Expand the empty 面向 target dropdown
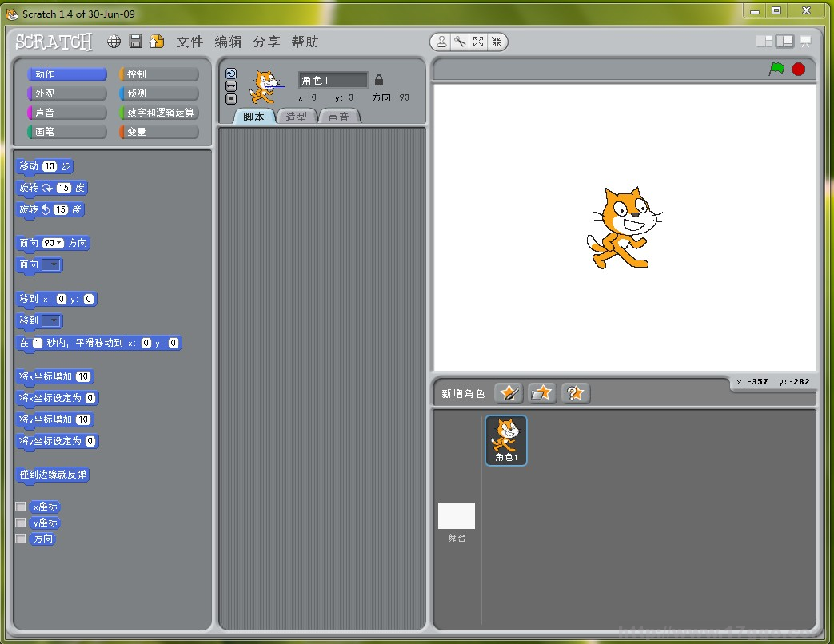Screen dimensions: 834x644 pos(51,264)
